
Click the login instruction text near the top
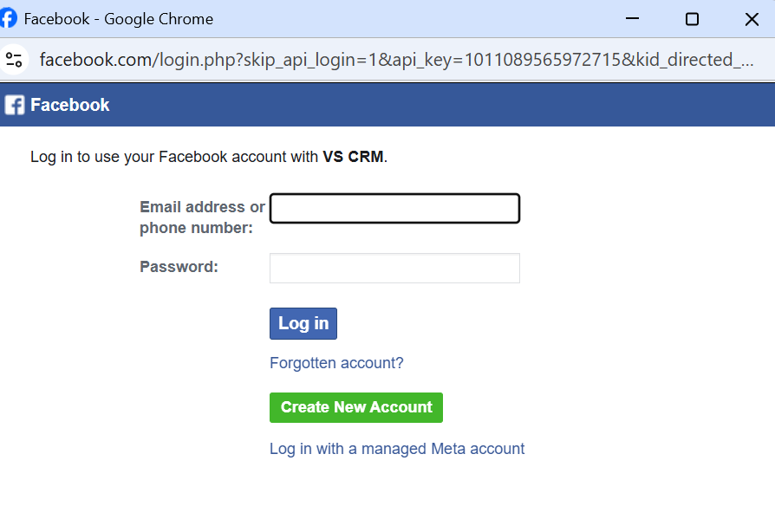click(x=173, y=157)
